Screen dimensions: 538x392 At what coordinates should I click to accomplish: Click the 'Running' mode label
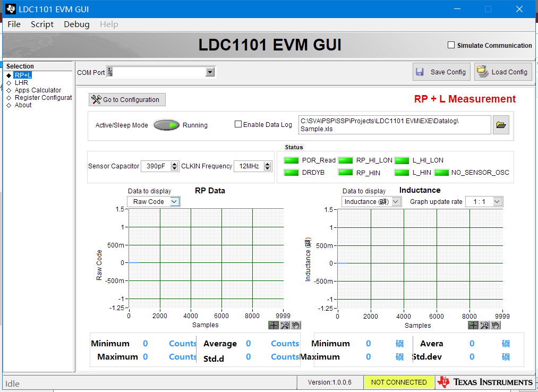[195, 125]
